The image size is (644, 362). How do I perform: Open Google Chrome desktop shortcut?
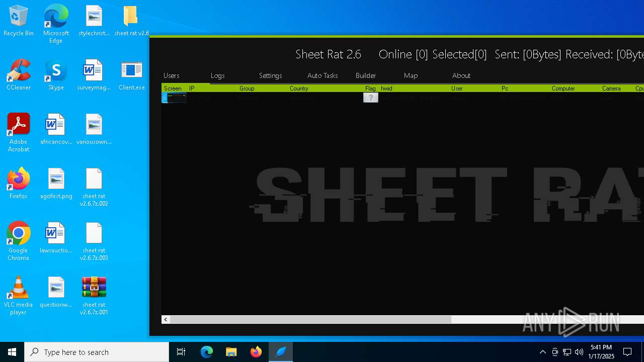[19, 241]
